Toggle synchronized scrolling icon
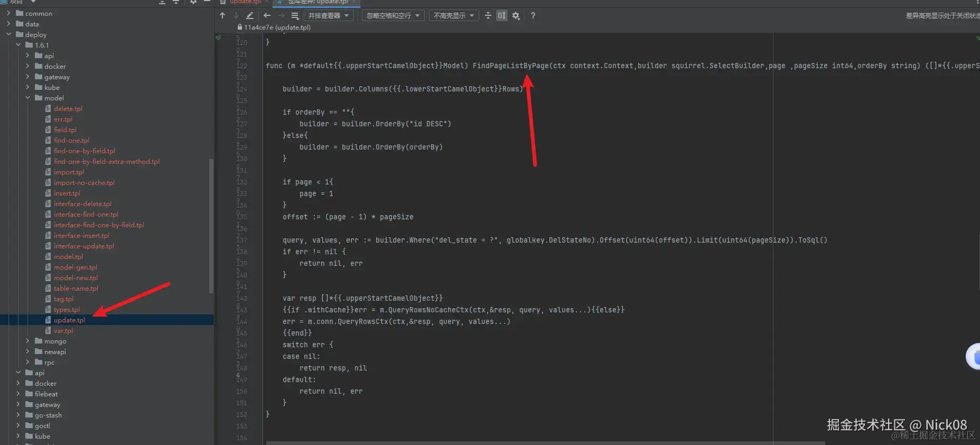Screen dimensions: 980x445 pos(502,16)
